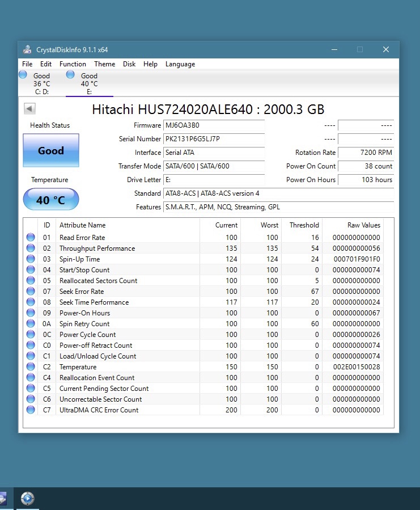Click the Raw Values column header

(364, 225)
